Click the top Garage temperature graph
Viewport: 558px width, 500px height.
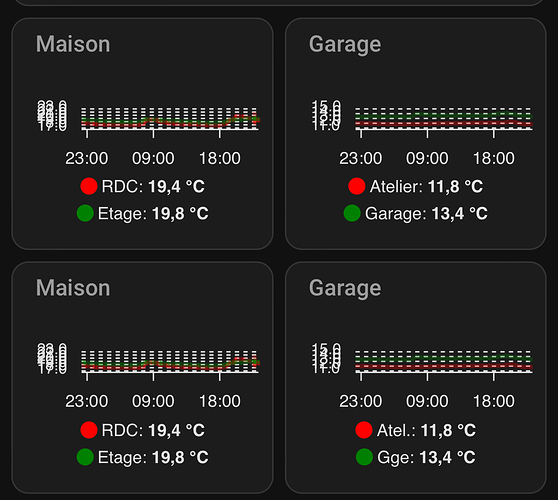(x=422, y=133)
